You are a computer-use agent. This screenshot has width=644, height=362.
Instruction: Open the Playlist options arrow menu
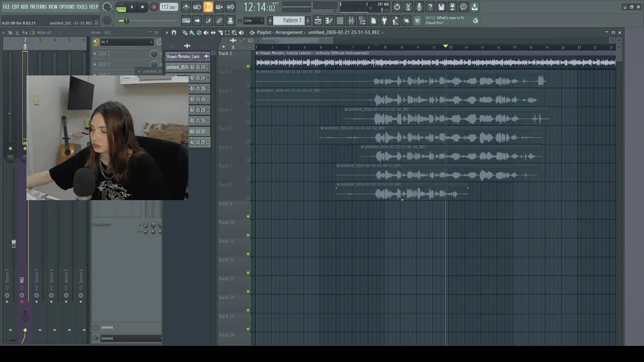tap(167, 33)
